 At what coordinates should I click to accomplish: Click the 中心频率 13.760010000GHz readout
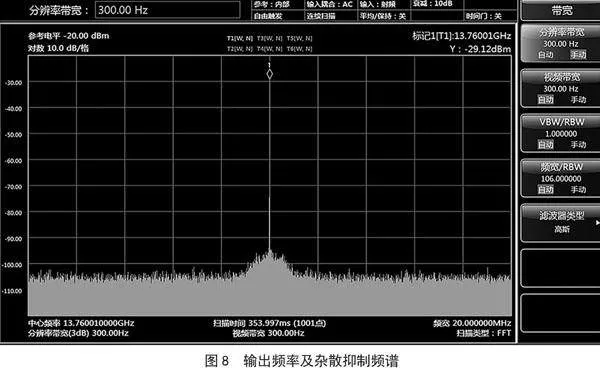81,323
